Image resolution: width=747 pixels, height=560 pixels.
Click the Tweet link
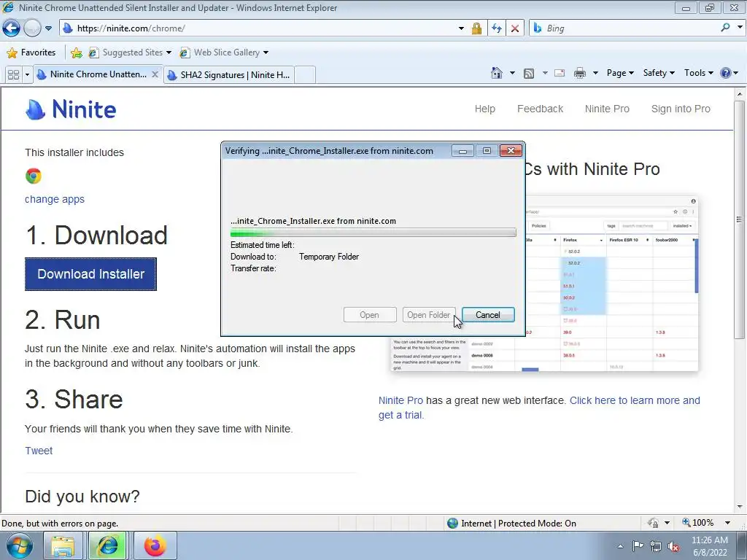tap(39, 451)
